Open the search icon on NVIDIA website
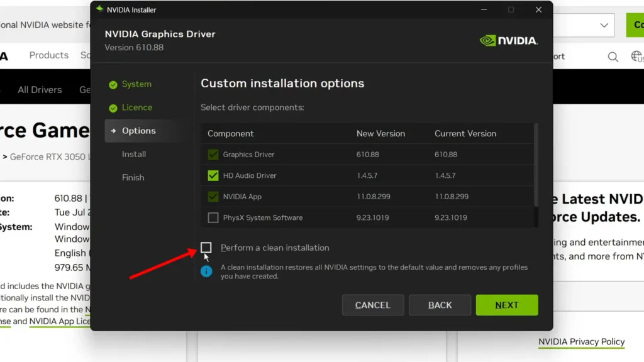Screen dimensions: 644x362 click(613, 57)
